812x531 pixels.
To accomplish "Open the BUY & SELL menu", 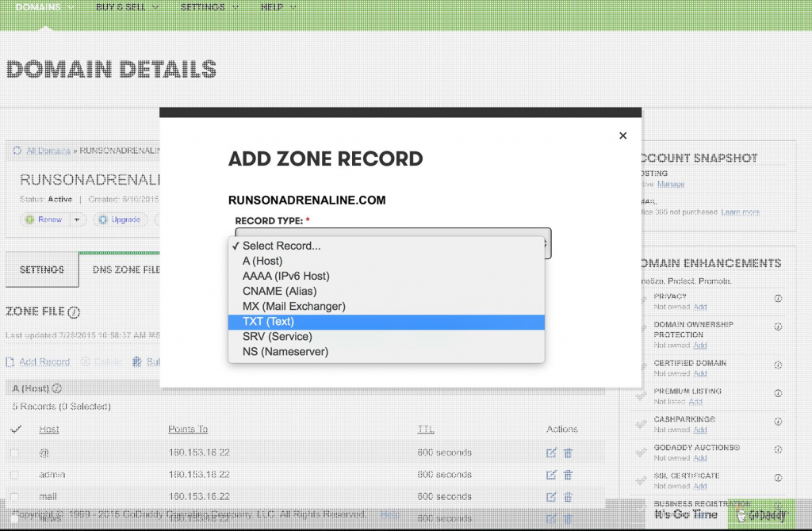I will coord(127,7).
